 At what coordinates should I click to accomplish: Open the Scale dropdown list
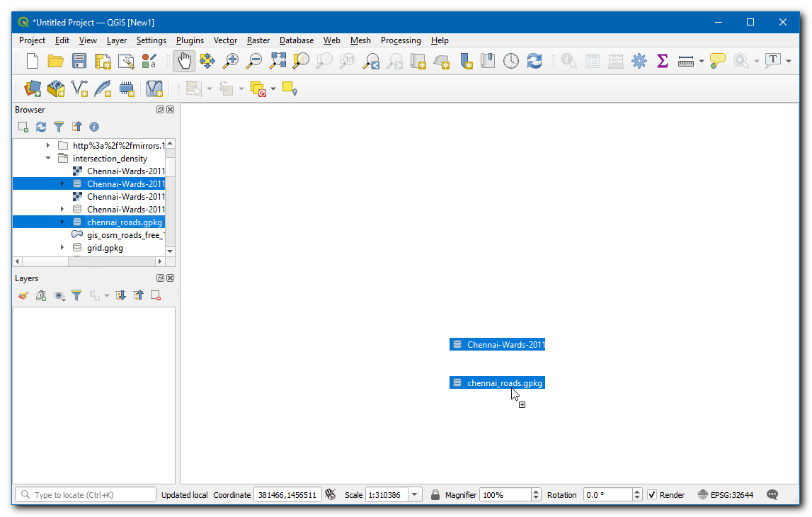pyautogui.click(x=416, y=495)
